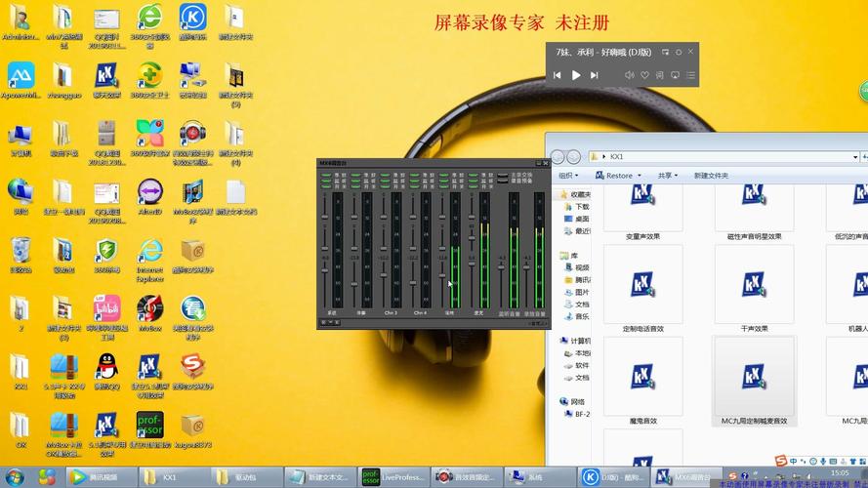Click the path chevron before KX1
The image size is (868, 488).
tap(604, 157)
